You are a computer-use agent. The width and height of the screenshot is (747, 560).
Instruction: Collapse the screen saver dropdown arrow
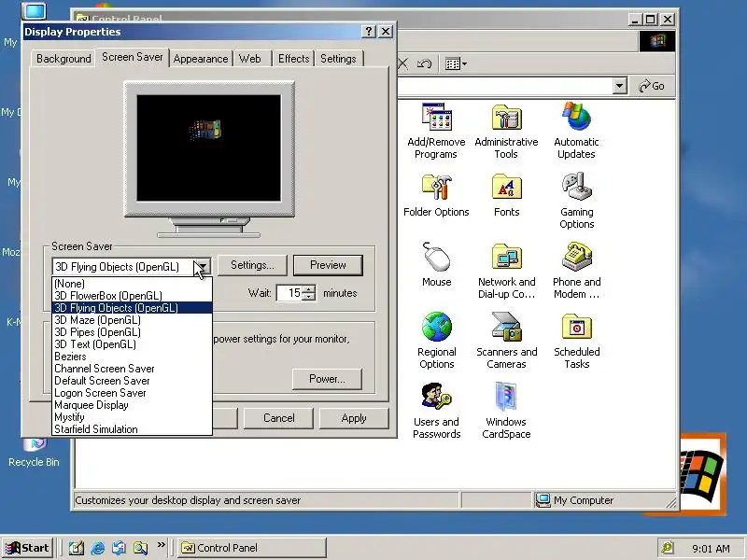click(203, 267)
